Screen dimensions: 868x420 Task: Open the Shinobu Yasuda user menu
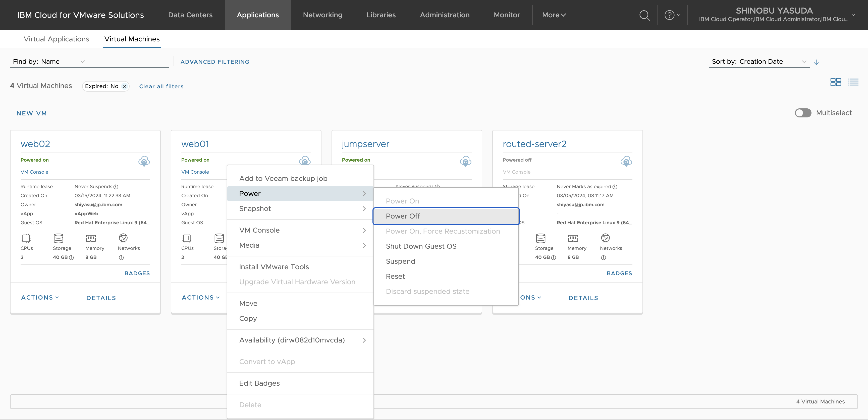[777, 15]
